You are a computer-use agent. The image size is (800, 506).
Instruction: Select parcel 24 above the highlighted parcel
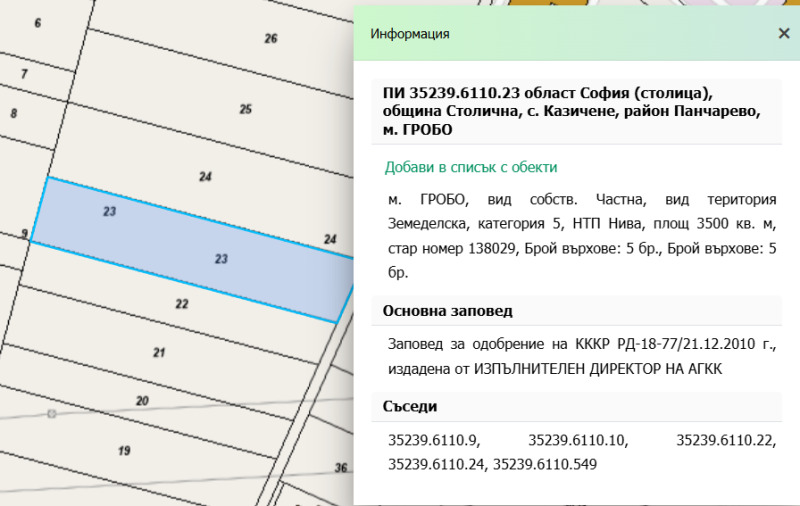pyautogui.click(x=205, y=177)
